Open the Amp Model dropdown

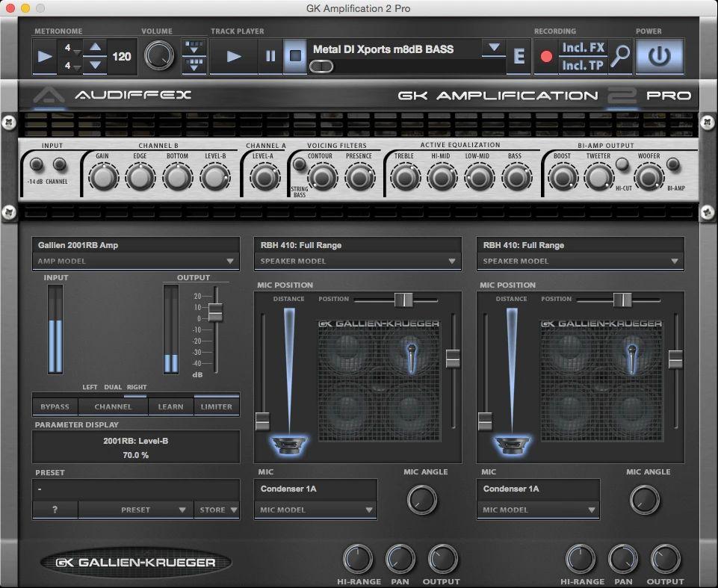135,261
